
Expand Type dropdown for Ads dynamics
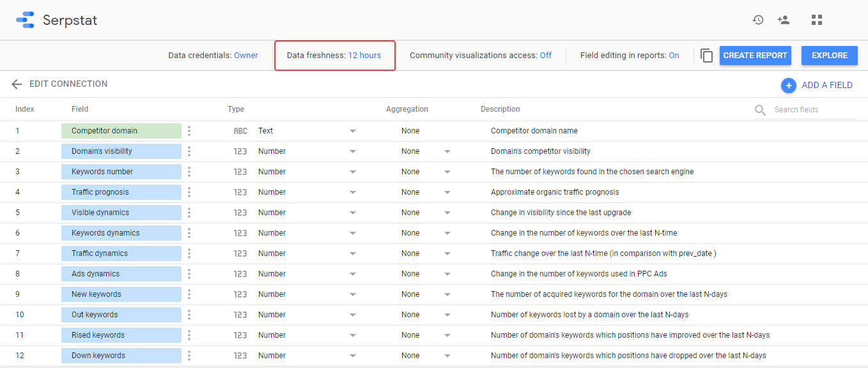352,275
